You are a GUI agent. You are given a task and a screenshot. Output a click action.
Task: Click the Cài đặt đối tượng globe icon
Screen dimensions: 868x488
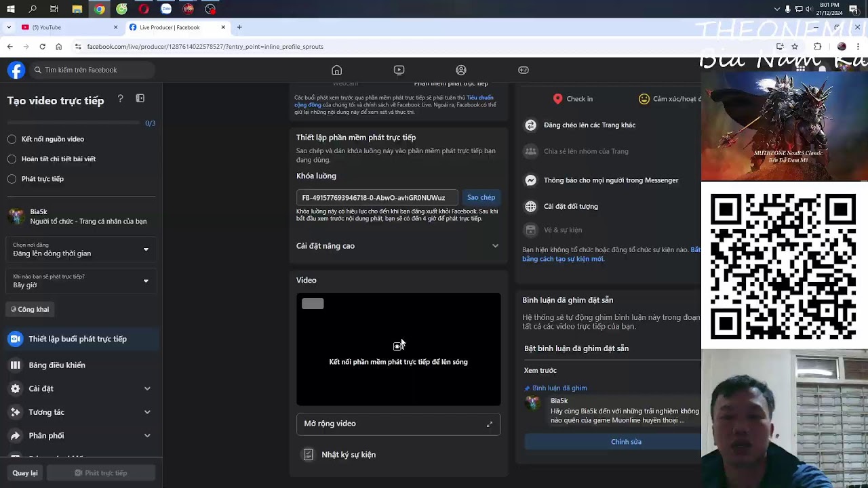pyautogui.click(x=531, y=206)
